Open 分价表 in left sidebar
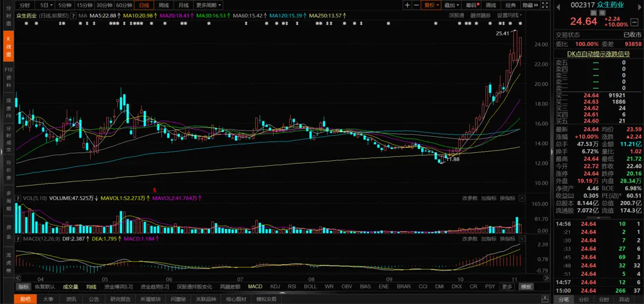This screenshot has width=644, height=304. click(9, 169)
